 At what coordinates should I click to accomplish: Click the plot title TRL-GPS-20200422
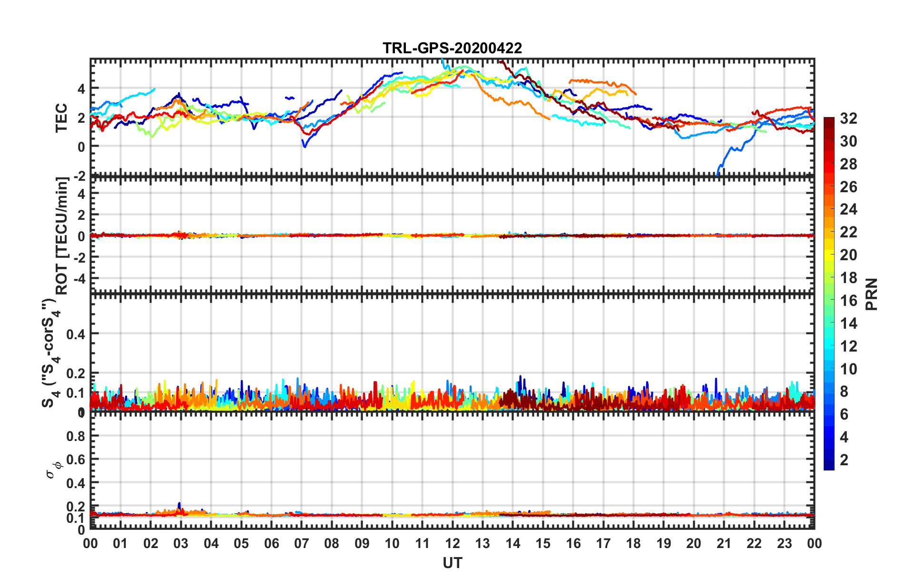452,48
